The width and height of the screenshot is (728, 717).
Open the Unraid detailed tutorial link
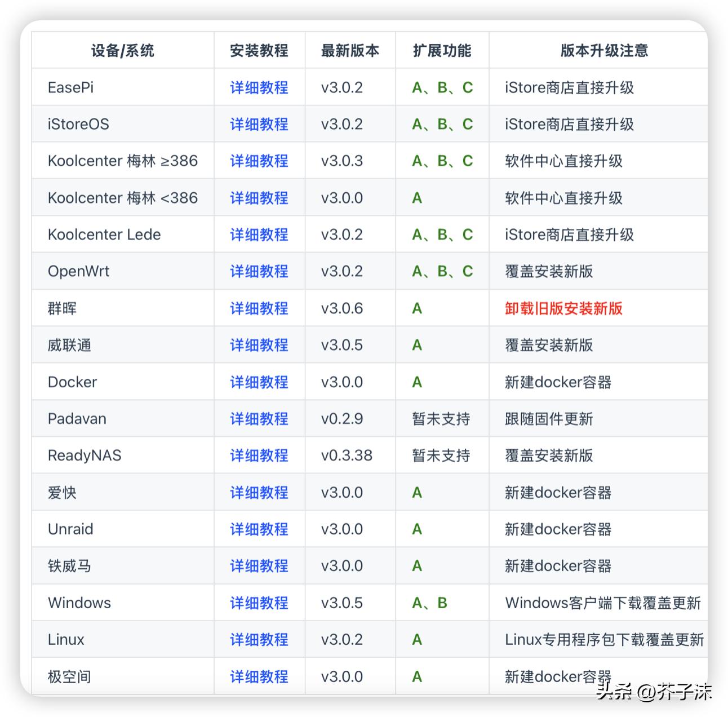click(x=259, y=529)
